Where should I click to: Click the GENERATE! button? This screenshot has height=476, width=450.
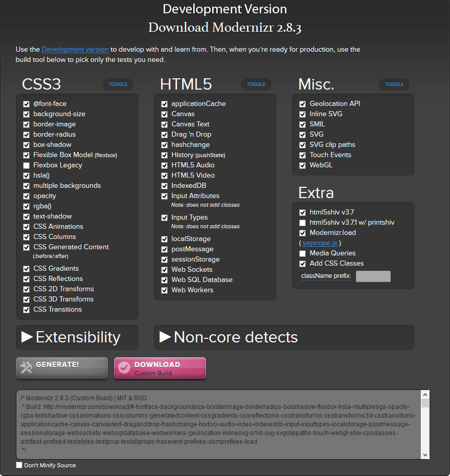tap(62, 367)
